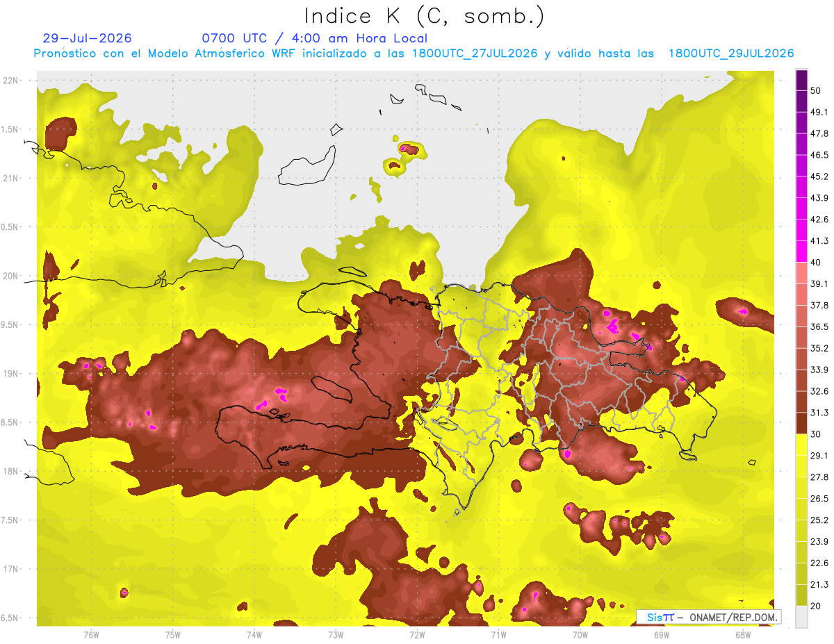Click the "76W" longitude label
The width and height of the screenshot is (834, 644).
tap(91, 634)
